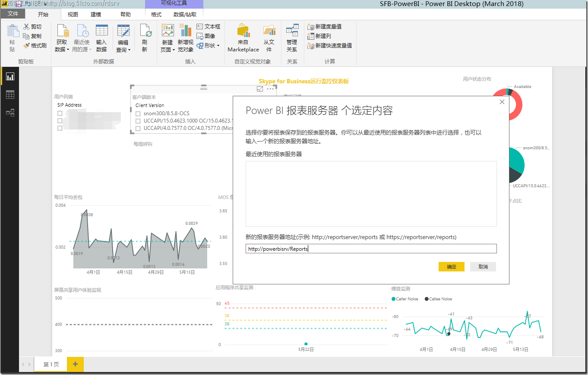Click the Copy (复制) icon
The width and height of the screenshot is (588, 375).
26,36
